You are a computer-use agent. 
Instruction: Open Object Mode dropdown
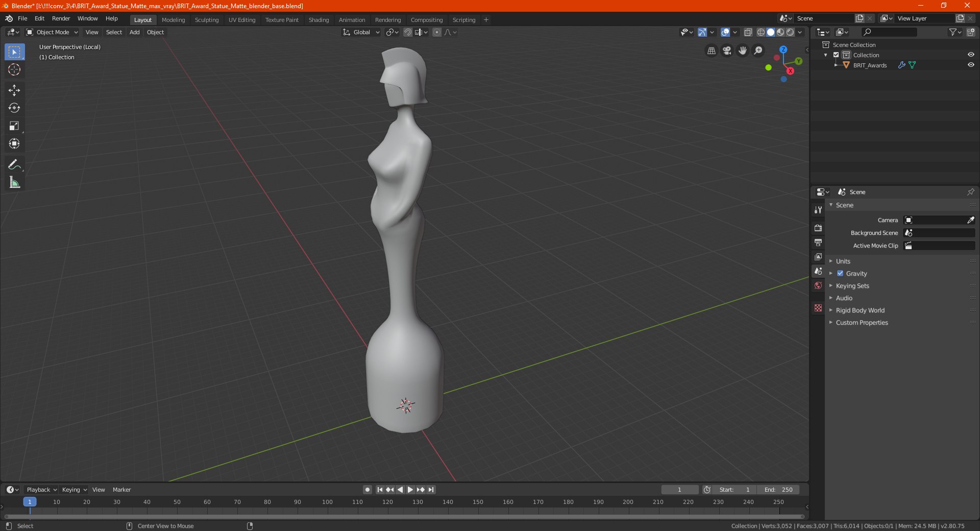point(52,32)
